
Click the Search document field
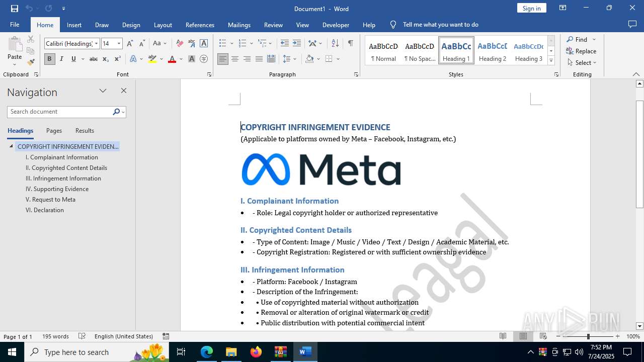59,112
